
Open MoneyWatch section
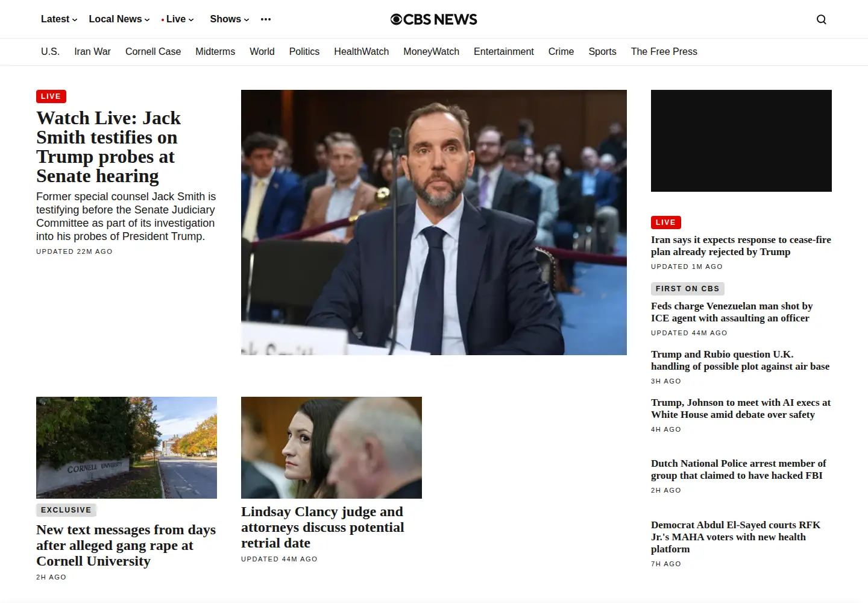point(432,52)
